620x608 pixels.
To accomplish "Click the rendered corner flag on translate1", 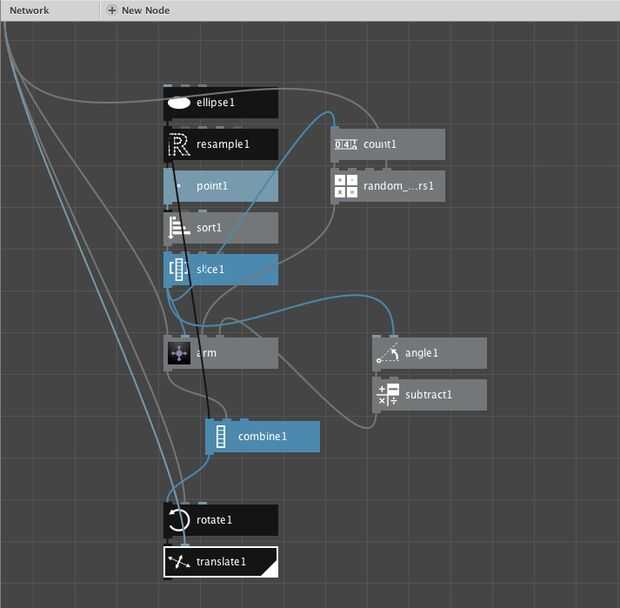I will coord(271,570).
